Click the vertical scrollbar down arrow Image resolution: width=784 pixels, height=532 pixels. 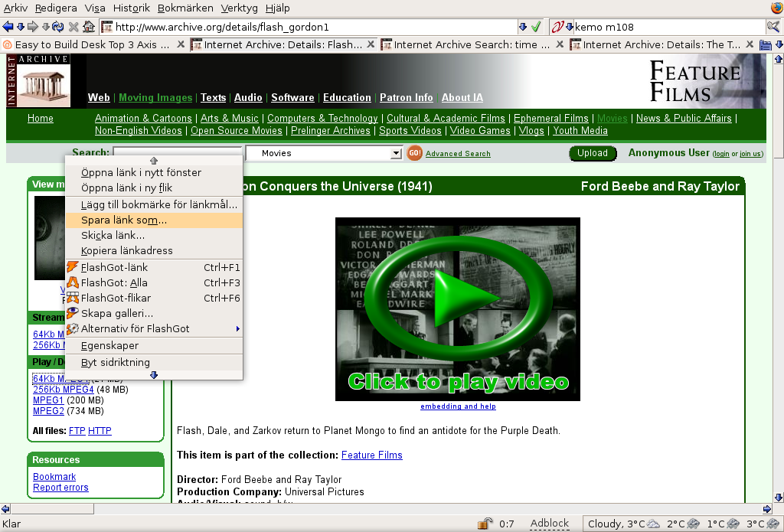coord(779,498)
